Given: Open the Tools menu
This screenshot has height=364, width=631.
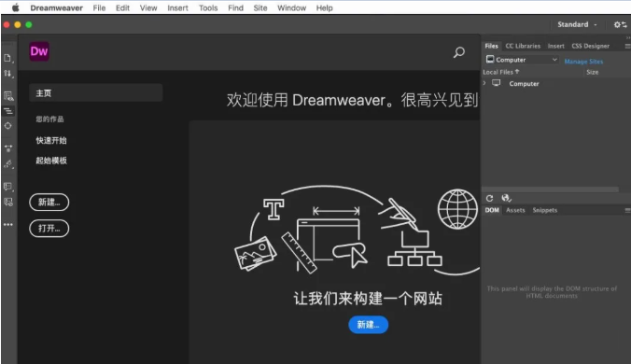Looking at the screenshot, I should pyautogui.click(x=208, y=7).
